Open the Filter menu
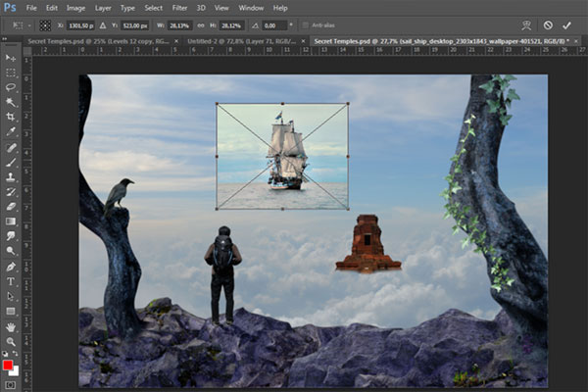Viewport: 588px width, 392px height. pyautogui.click(x=179, y=8)
